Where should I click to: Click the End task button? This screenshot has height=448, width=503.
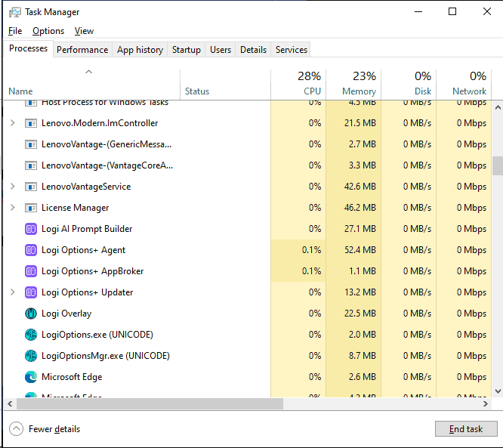click(x=466, y=429)
